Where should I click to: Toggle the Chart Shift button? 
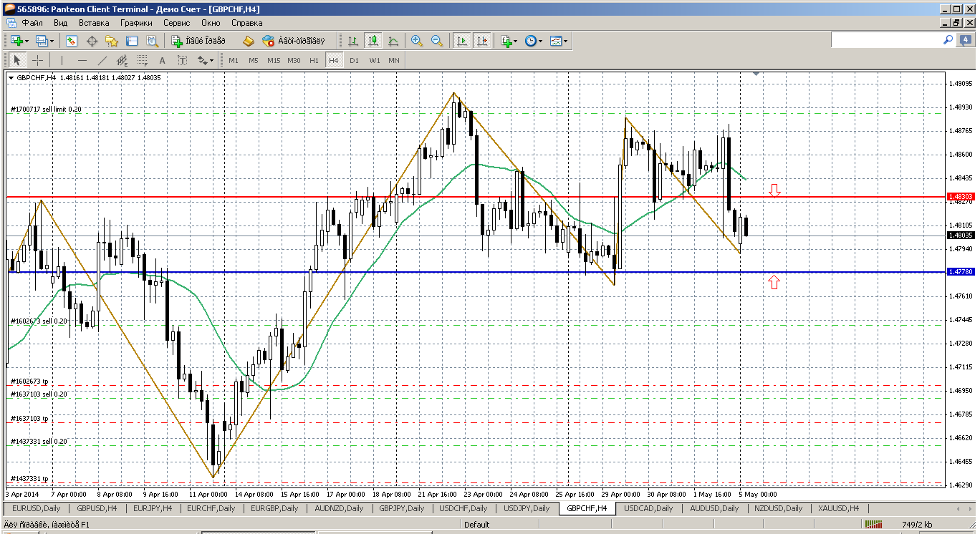point(482,41)
